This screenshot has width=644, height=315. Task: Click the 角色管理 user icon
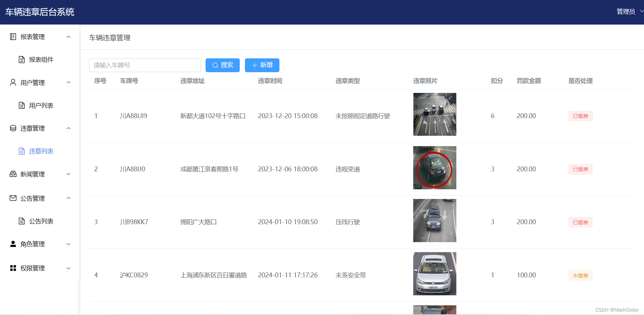click(13, 244)
